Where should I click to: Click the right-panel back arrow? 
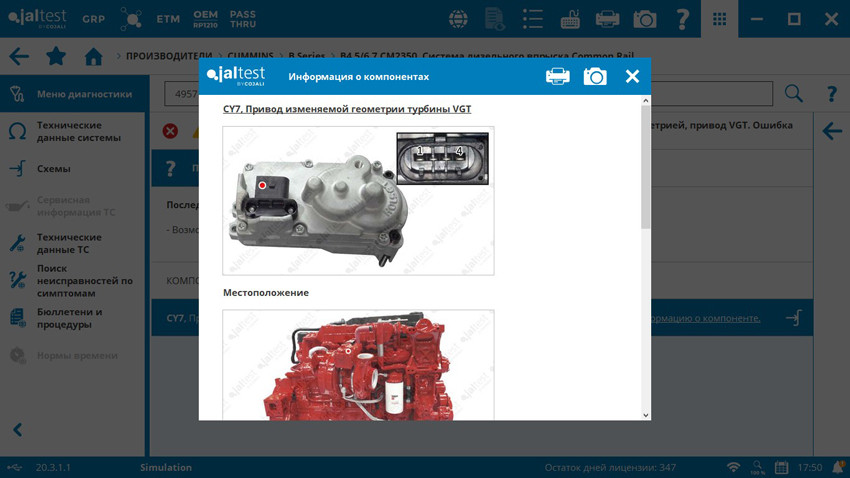coord(832,131)
